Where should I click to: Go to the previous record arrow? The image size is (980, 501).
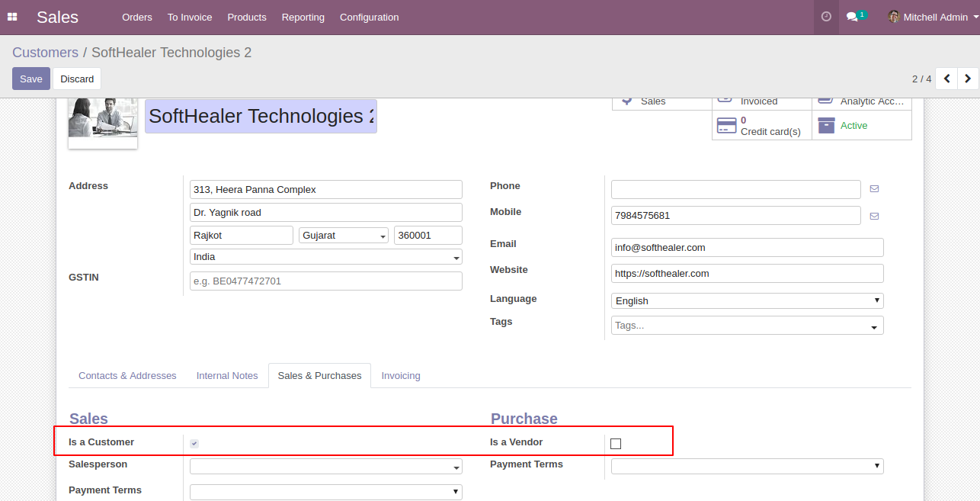click(x=946, y=79)
